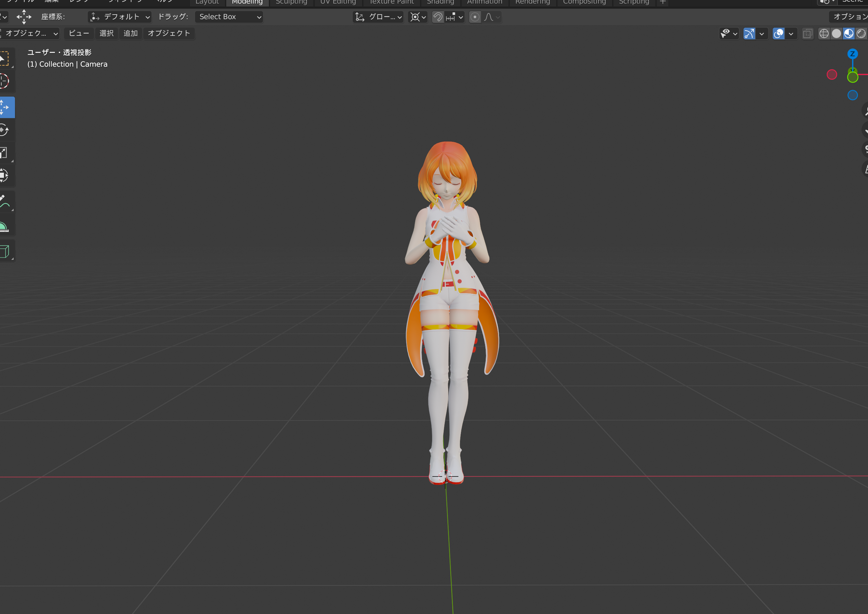
Task: Click the selectability and visibility eye icon
Action: pyautogui.click(x=725, y=33)
